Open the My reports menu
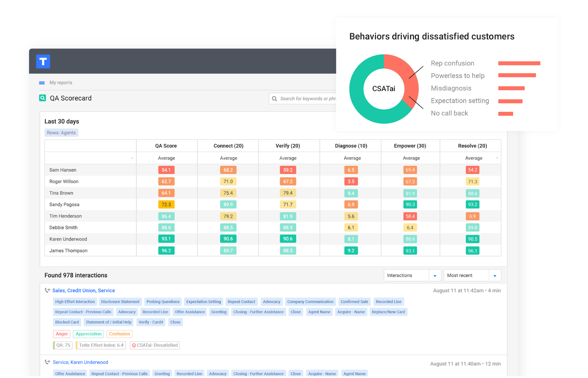The width and height of the screenshot is (588, 378). (x=61, y=83)
